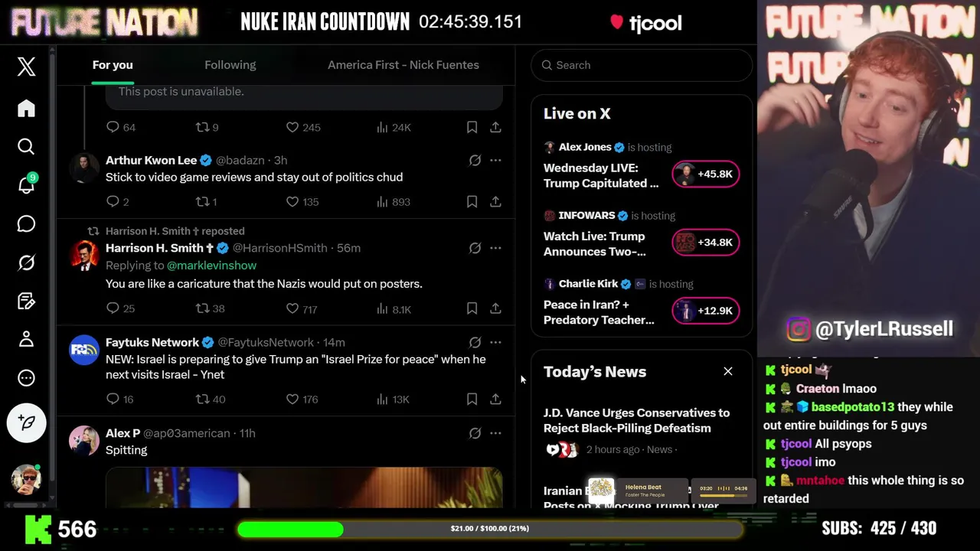Open the Profile person icon

point(26,339)
